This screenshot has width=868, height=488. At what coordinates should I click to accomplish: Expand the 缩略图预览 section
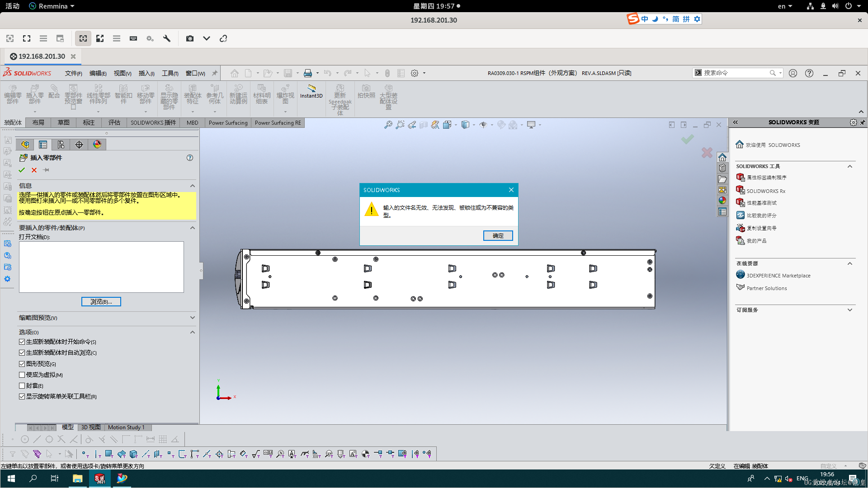point(193,318)
